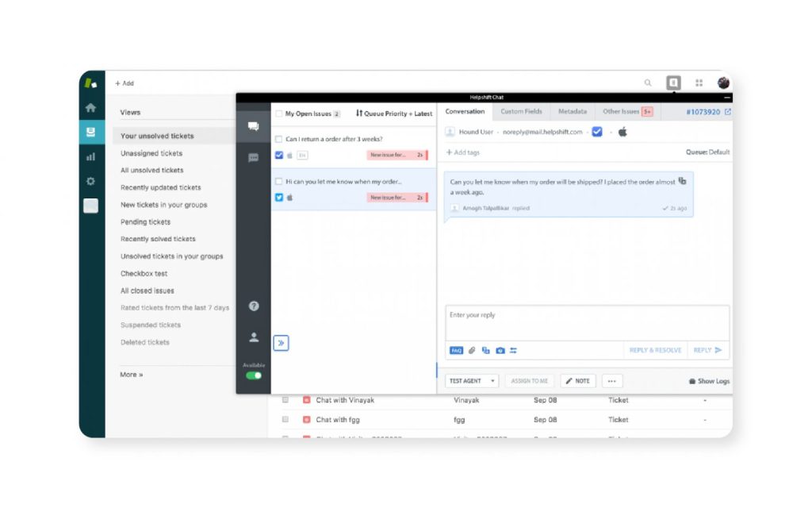Click the FAQ insert icon in reply toolbar

[456, 350]
